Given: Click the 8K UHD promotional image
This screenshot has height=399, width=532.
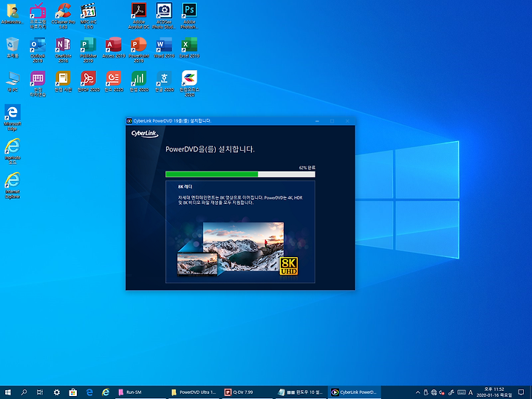Looking at the screenshot, I should pos(238,250).
